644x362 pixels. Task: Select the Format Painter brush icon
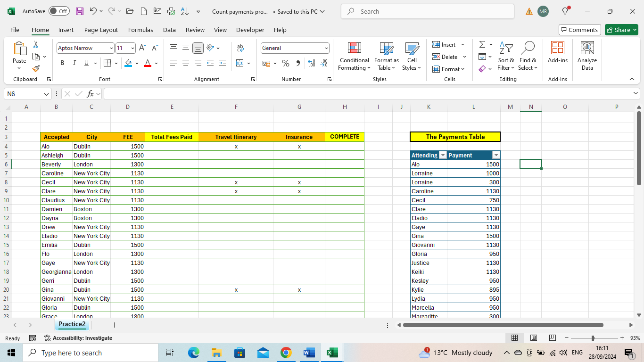[36, 68]
